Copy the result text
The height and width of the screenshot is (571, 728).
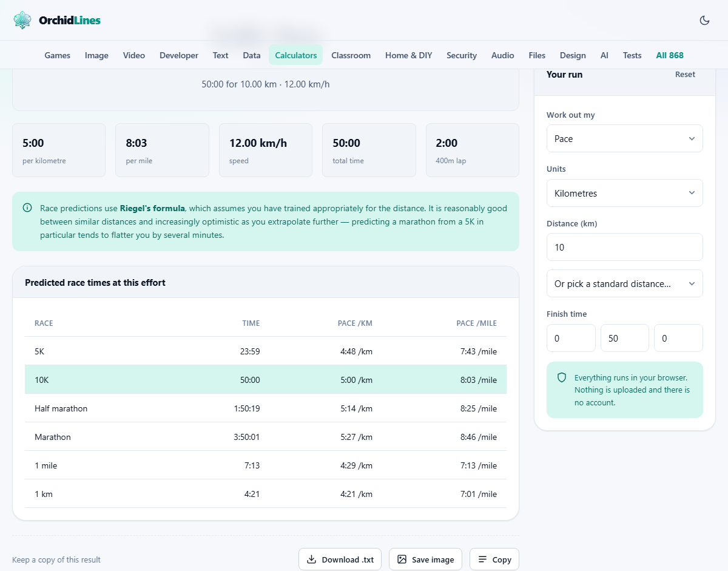494,559
